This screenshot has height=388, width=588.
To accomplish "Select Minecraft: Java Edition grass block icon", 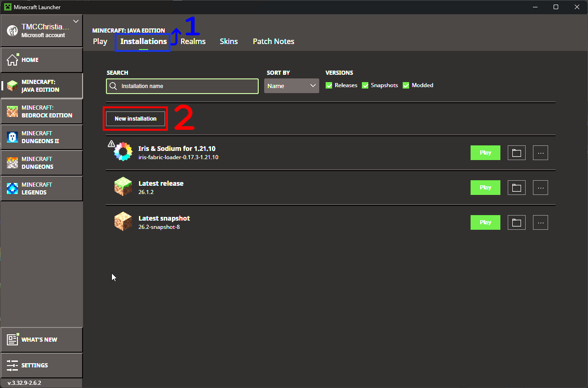I will (12, 86).
